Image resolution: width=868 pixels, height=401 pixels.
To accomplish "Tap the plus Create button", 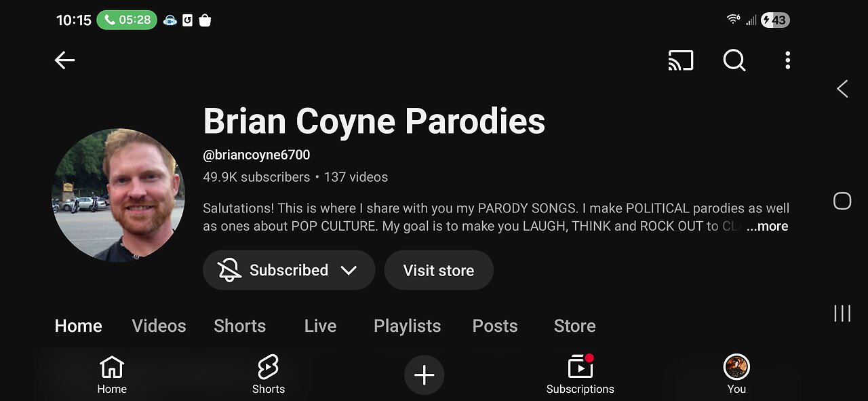I will pyautogui.click(x=425, y=375).
